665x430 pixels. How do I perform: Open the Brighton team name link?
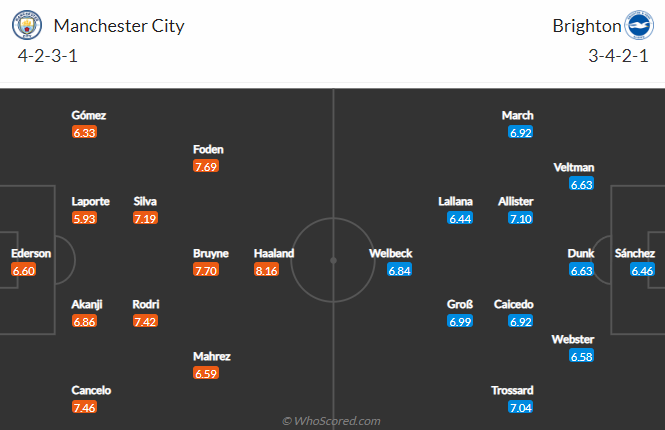coord(586,26)
